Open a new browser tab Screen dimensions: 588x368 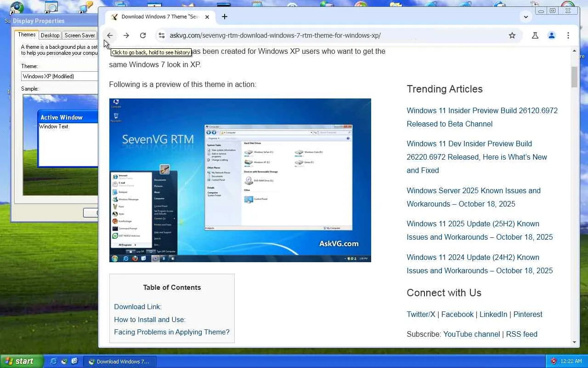click(x=225, y=17)
